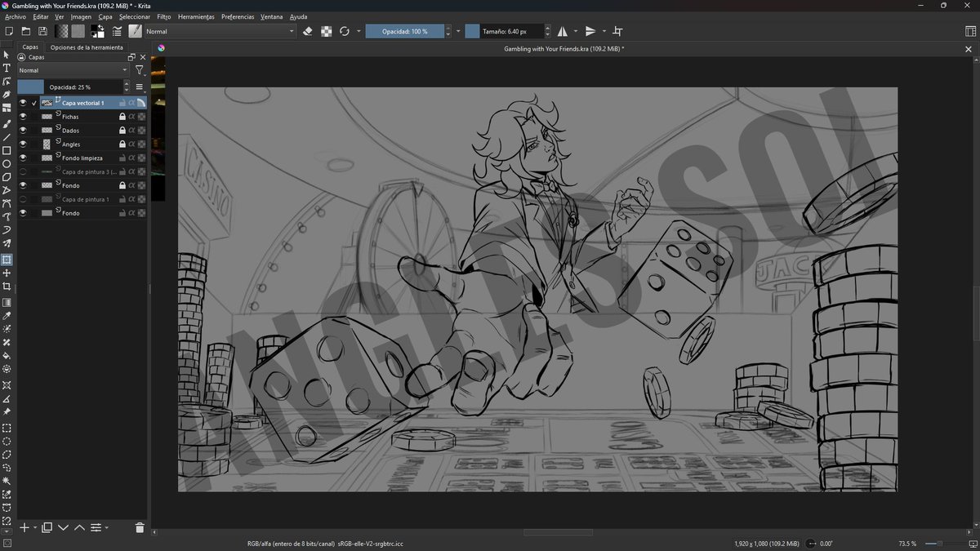
Task: Open the brush preset chooser
Action: pos(135,31)
